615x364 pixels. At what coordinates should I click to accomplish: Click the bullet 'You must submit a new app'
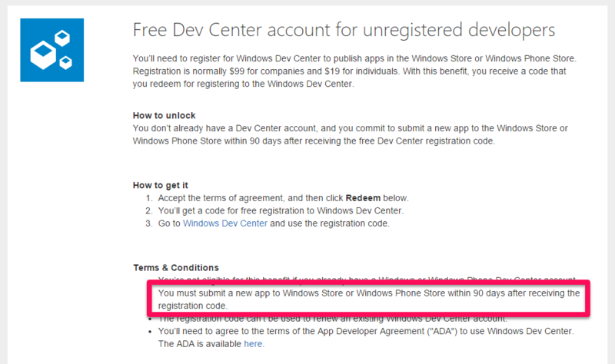click(x=369, y=299)
